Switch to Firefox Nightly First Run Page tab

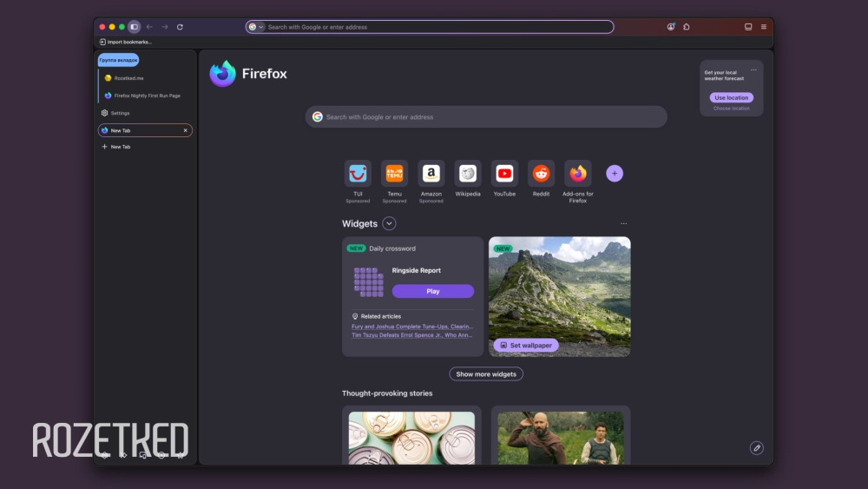coord(146,96)
